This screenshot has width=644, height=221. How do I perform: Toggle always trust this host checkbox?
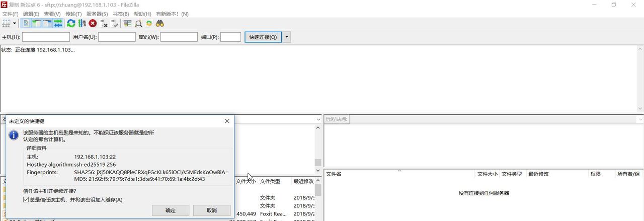coord(26,200)
